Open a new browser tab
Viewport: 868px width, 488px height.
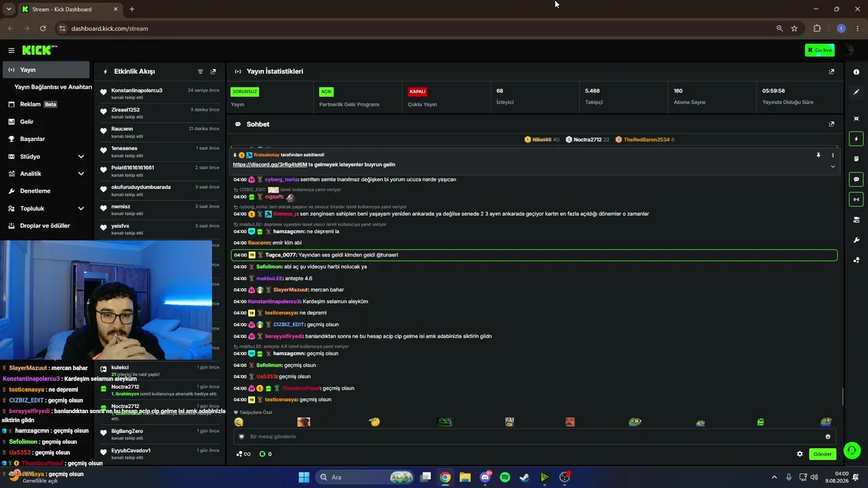point(132,9)
